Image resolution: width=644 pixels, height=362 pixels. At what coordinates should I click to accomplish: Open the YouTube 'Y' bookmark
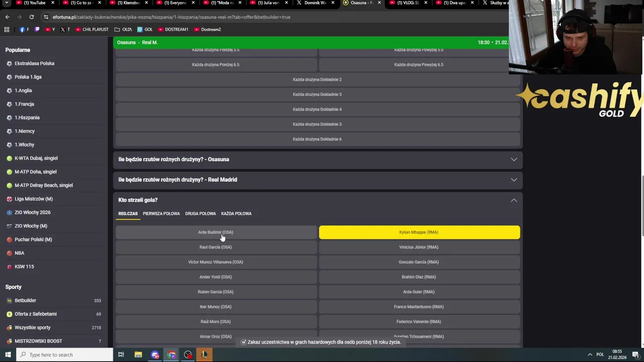click(x=50, y=29)
